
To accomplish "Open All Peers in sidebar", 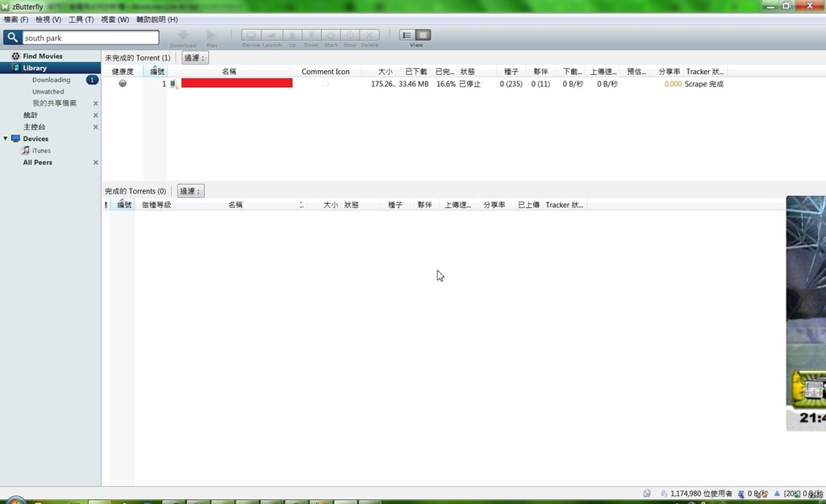I will [x=37, y=162].
